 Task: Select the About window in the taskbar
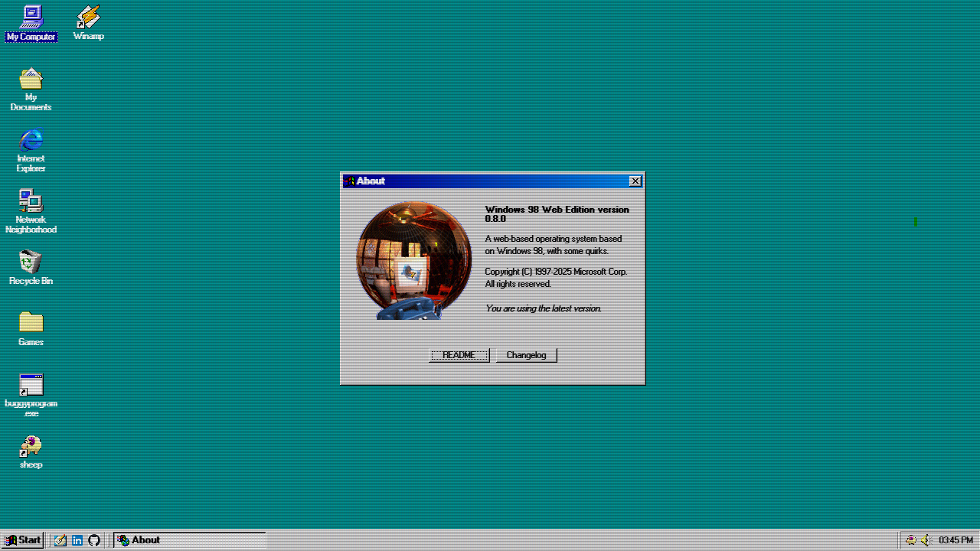pos(153,540)
